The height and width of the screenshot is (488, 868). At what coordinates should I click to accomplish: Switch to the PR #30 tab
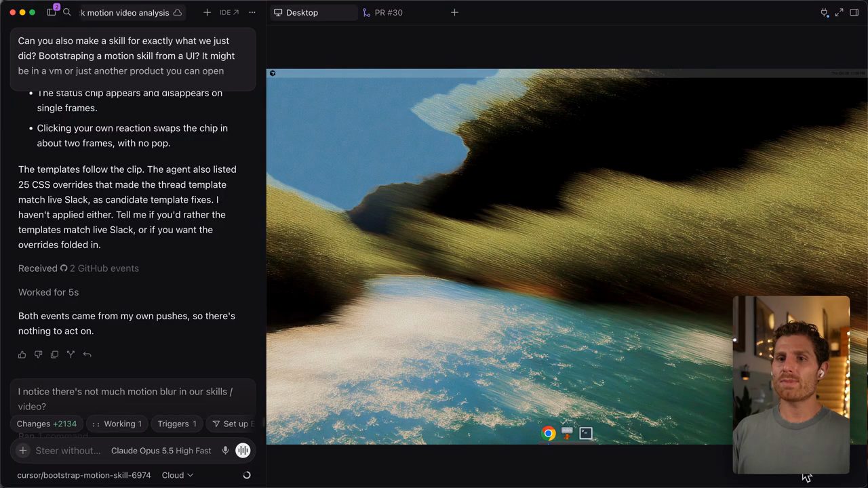coord(383,12)
